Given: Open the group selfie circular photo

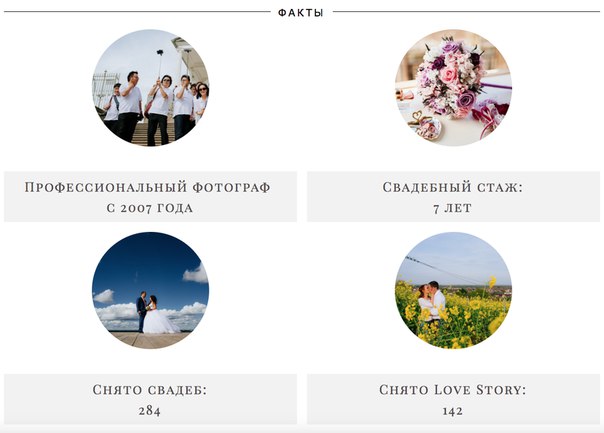Looking at the screenshot, I should coord(150,88).
